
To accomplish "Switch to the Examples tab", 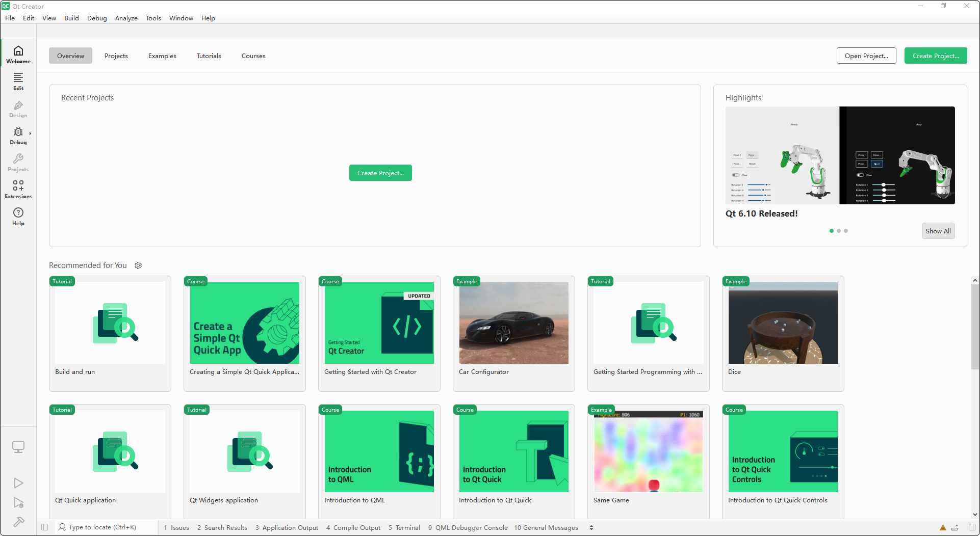I will pos(162,56).
